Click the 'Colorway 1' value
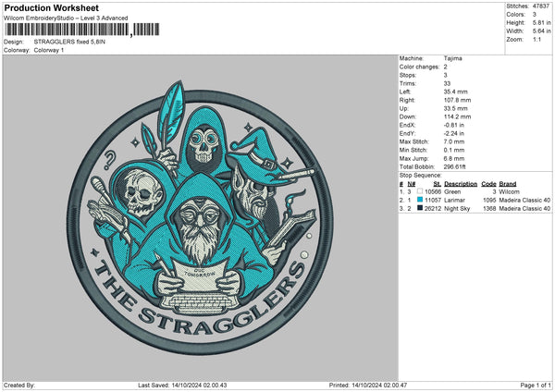Image resolution: width=555 pixels, height=392 pixels. (x=49, y=50)
